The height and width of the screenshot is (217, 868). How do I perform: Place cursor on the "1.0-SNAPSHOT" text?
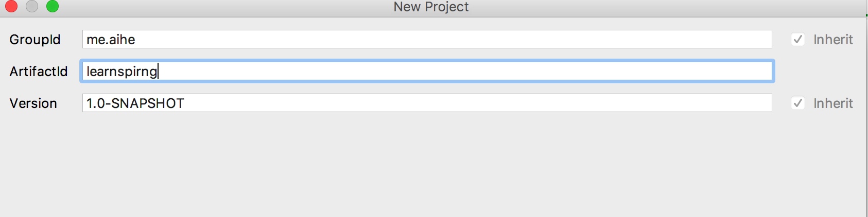135,103
